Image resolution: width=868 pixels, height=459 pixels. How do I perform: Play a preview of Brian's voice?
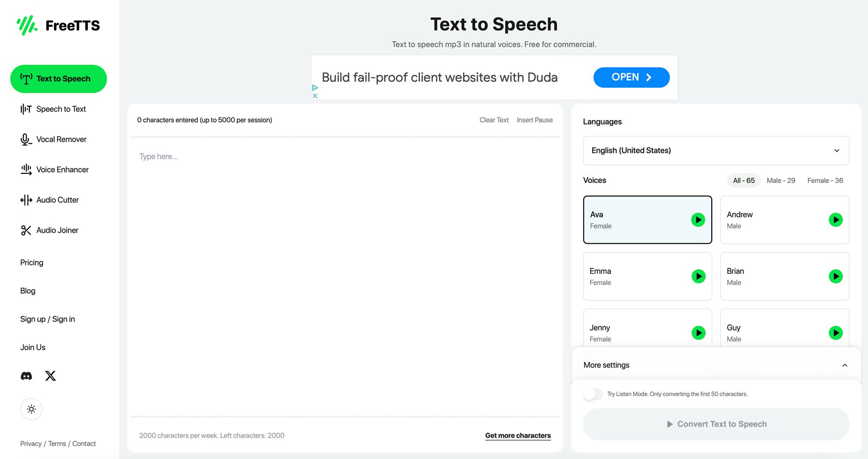(835, 277)
